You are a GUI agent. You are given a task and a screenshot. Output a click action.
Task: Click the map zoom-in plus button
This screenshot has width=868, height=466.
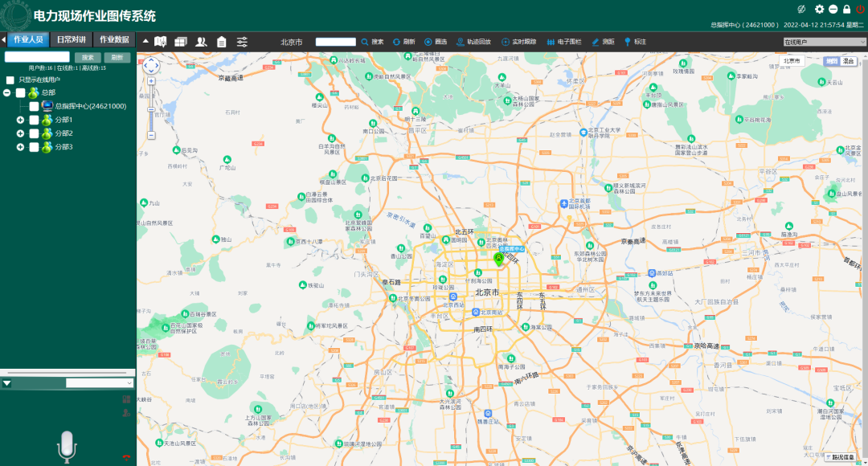[151, 81]
